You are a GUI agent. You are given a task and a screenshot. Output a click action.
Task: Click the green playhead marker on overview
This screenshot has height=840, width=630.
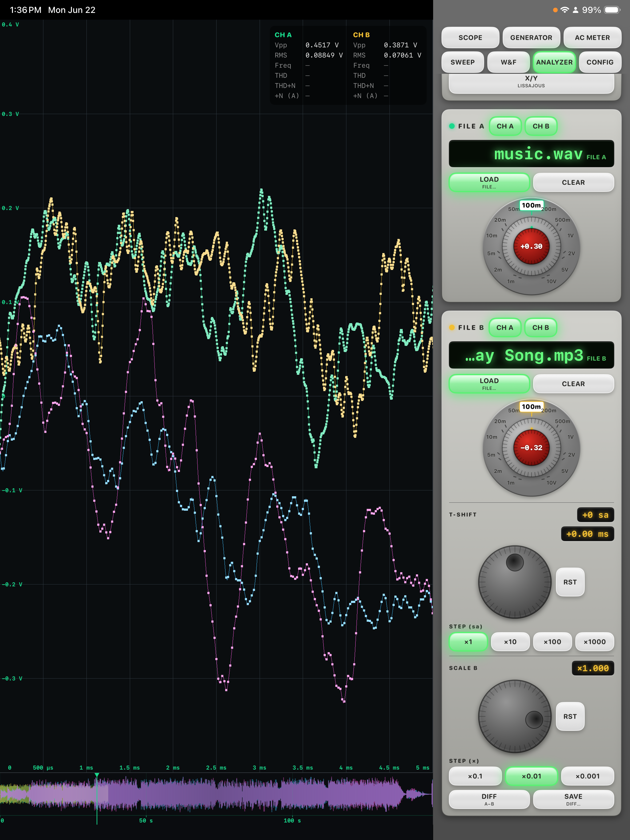pyautogui.click(x=97, y=775)
